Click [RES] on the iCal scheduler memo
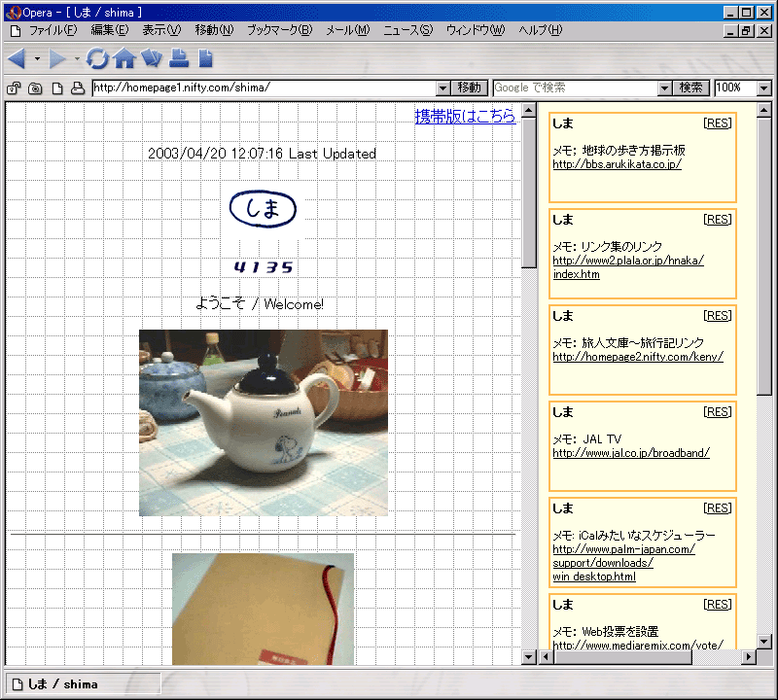The image size is (778, 700). 718,508
